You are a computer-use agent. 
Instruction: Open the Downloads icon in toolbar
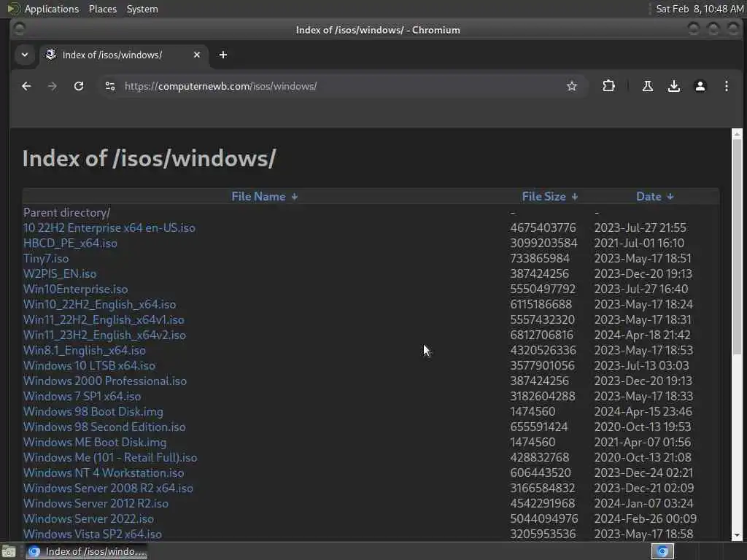(673, 86)
